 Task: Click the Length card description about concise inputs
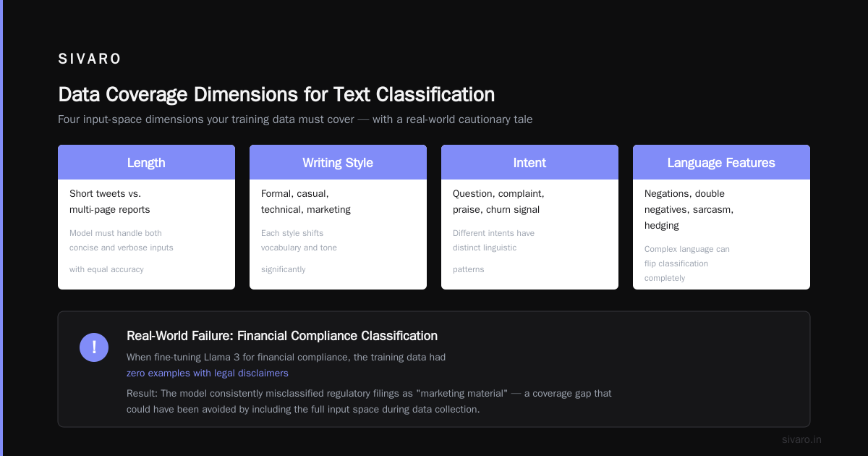pos(122,251)
